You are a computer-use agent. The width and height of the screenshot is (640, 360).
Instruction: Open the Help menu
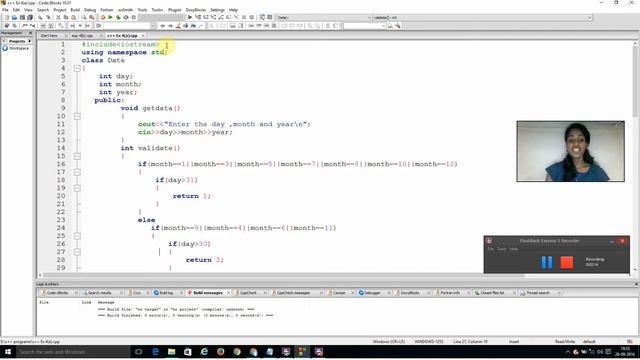233,10
